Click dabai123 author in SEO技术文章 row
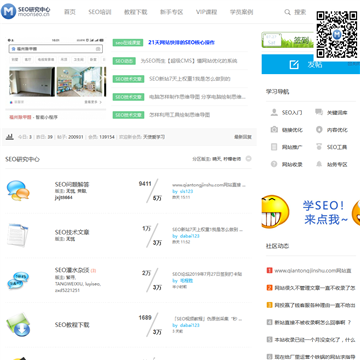 point(189,236)
